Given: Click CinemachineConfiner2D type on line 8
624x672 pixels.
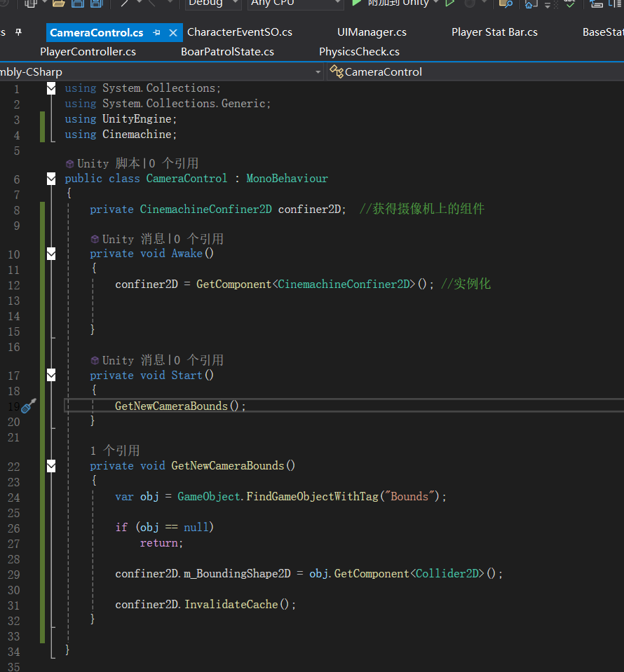Looking at the screenshot, I should click(206, 209).
